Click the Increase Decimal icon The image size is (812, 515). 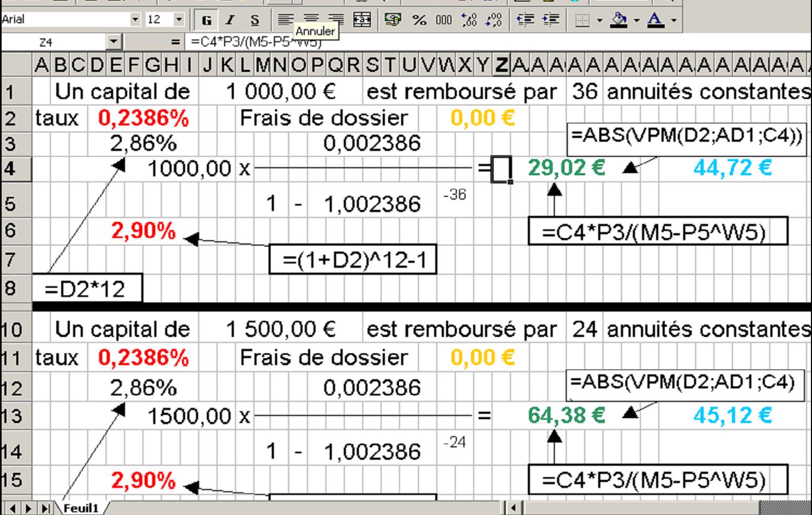tap(469, 21)
